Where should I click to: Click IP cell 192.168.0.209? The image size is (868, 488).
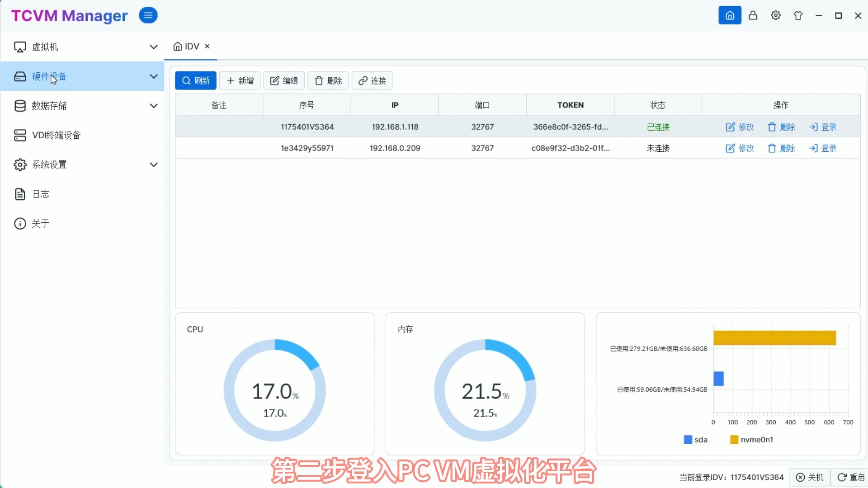[395, 148]
